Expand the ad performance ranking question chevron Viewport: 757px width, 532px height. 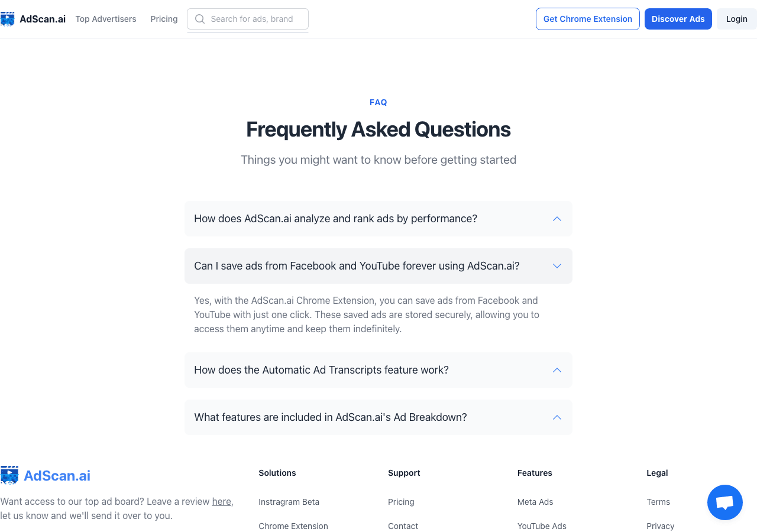point(557,219)
